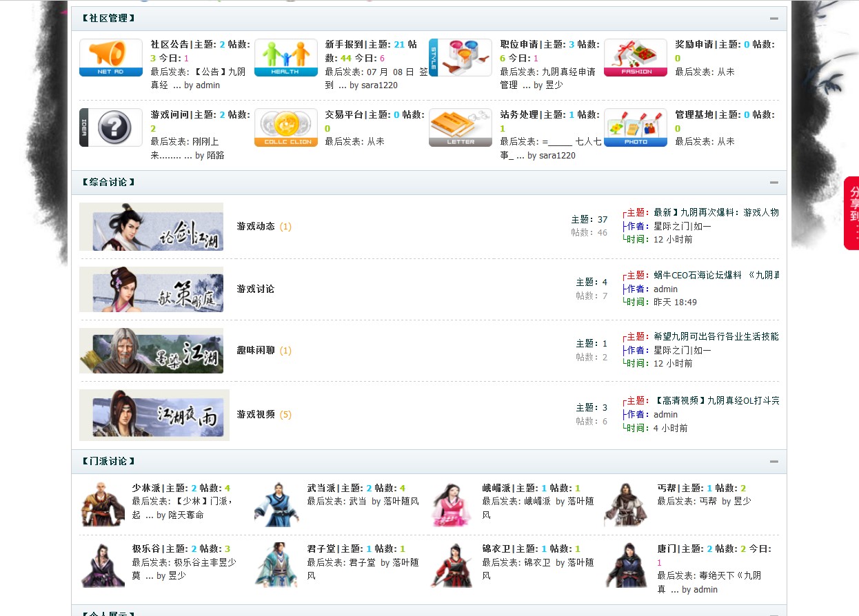Screen dimensions: 859x616
Task: Open the 交易平台 gold coin icon
Action: (x=285, y=127)
